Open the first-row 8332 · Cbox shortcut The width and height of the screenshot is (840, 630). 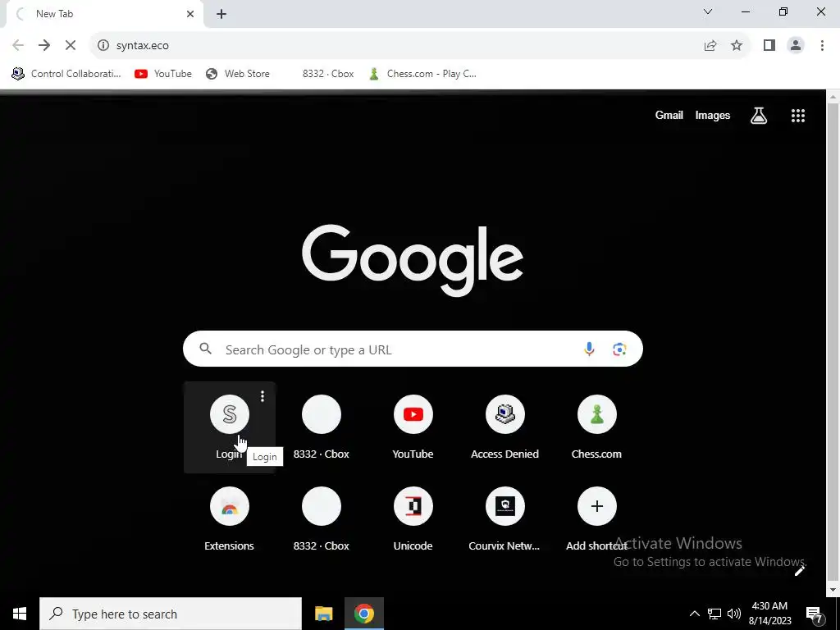point(322,427)
